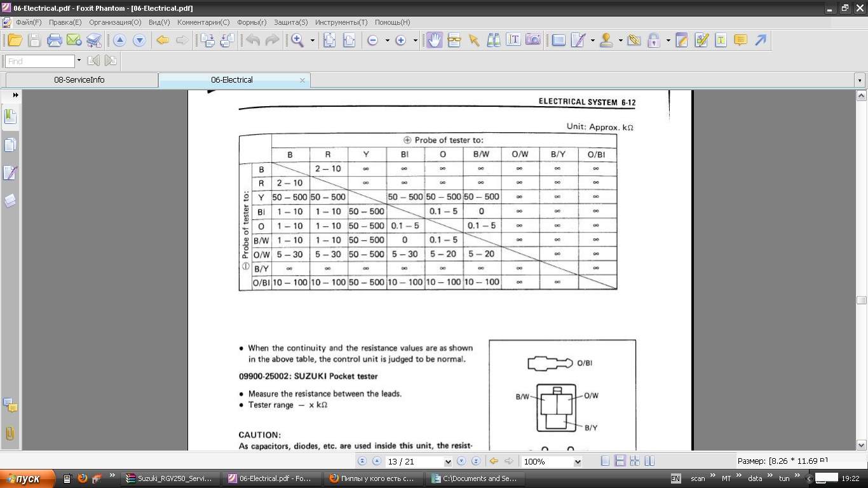Open the Правка(E) menu
This screenshot has width=868, height=488.
(65, 22)
